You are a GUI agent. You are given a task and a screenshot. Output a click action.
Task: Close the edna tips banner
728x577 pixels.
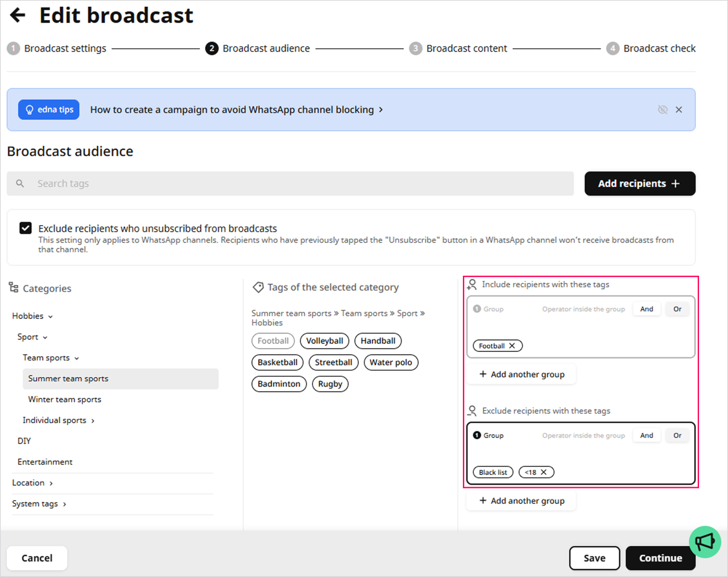click(x=679, y=110)
